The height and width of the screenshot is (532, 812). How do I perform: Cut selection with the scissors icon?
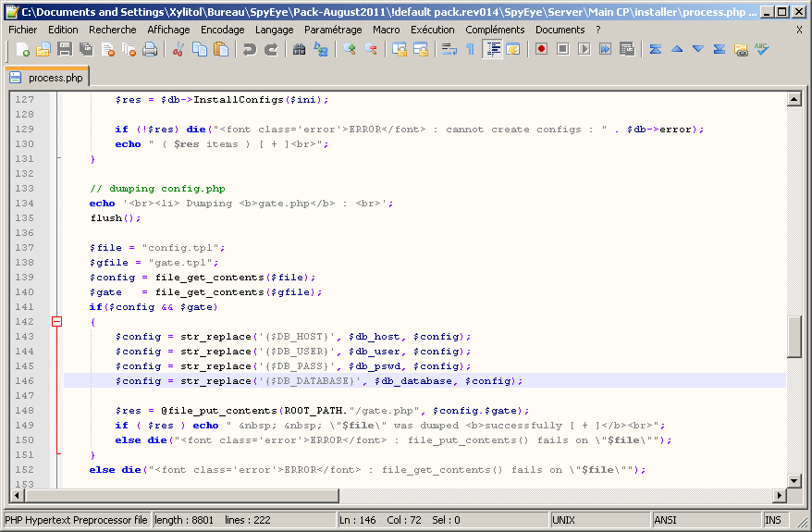[178, 50]
